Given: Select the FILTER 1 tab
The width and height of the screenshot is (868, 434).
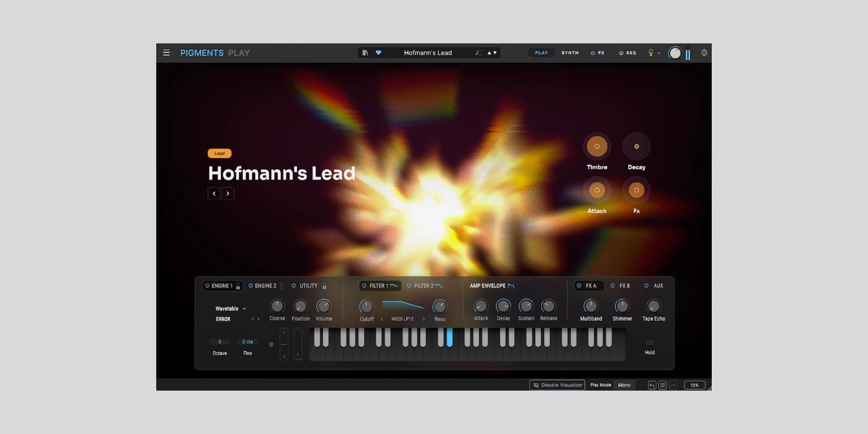Looking at the screenshot, I should pos(379,286).
